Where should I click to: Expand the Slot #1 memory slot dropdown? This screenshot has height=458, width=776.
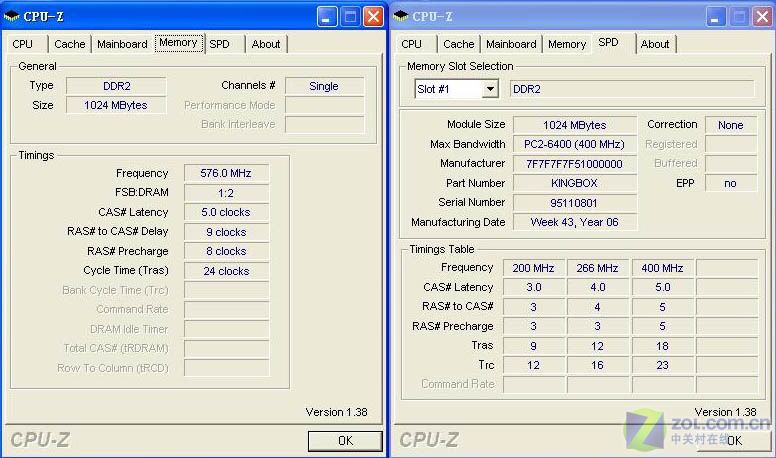[490, 89]
